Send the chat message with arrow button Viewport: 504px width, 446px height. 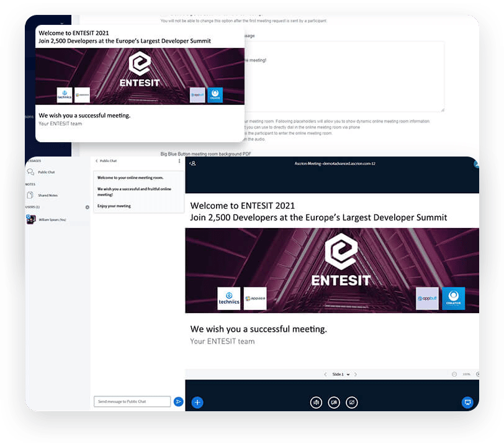pyautogui.click(x=178, y=402)
